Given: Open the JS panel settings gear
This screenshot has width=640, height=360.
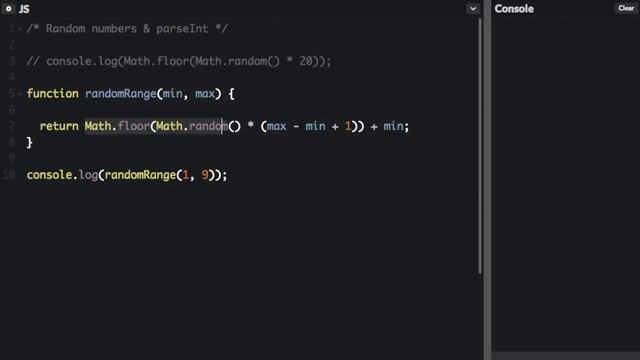Looking at the screenshot, I should 8,9.
